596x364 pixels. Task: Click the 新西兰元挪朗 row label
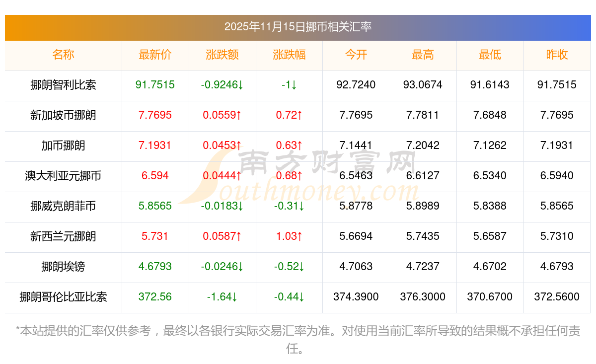(63, 236)
